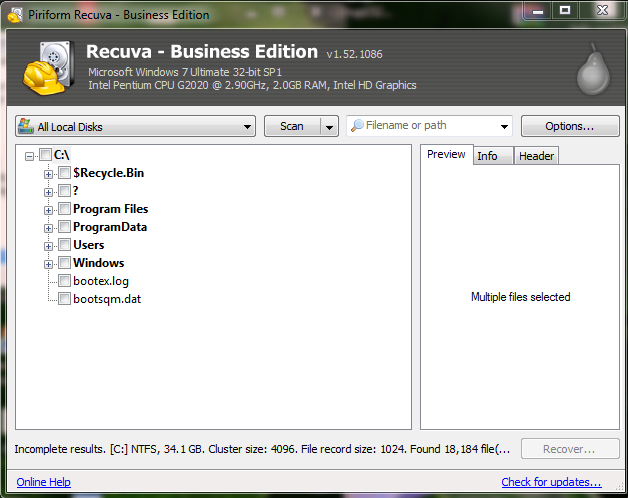Click the Incomplete results status text
628x498 pixels.
coord(262,449)
